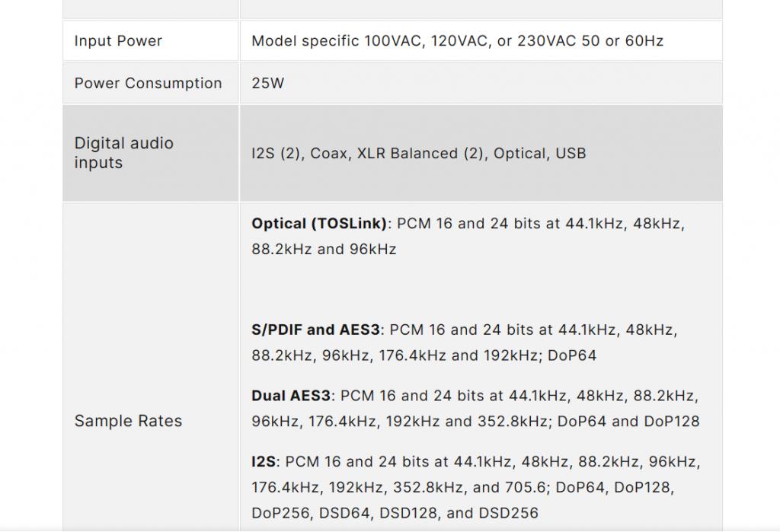Click the Model specific 100VAC voltage text
Image resolution: width=780 pixels, height=532 pixels.
click(x=337, y=41)
